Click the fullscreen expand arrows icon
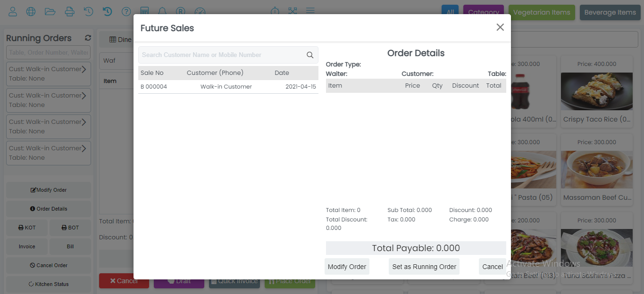 (293, 11)
